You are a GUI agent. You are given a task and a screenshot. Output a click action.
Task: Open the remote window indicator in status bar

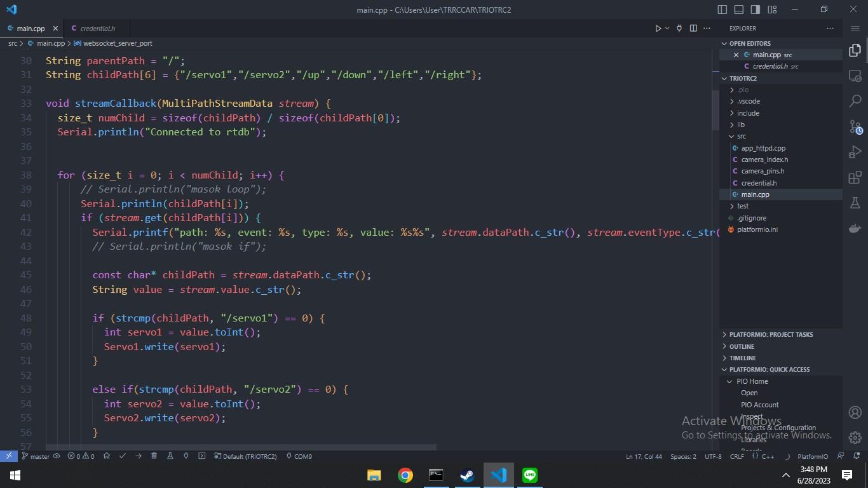tap(9, 456)
